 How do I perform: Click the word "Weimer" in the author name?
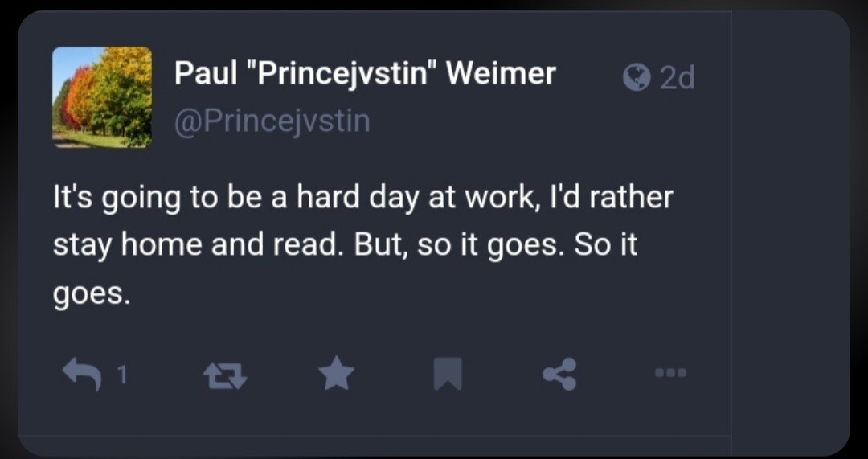pyautogui.click(x=501, y=74)
